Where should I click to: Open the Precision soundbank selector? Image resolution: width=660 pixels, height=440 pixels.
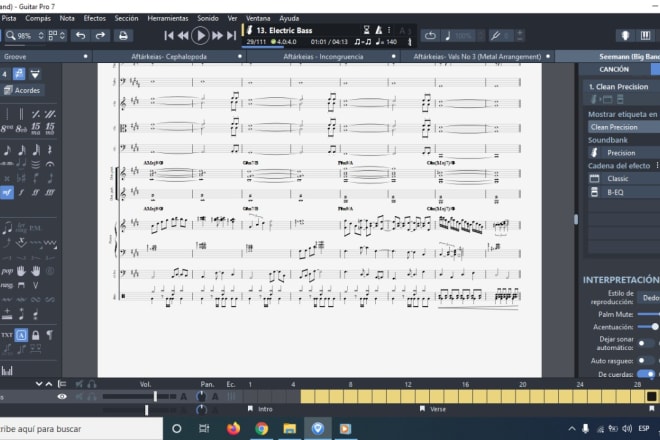624,152
